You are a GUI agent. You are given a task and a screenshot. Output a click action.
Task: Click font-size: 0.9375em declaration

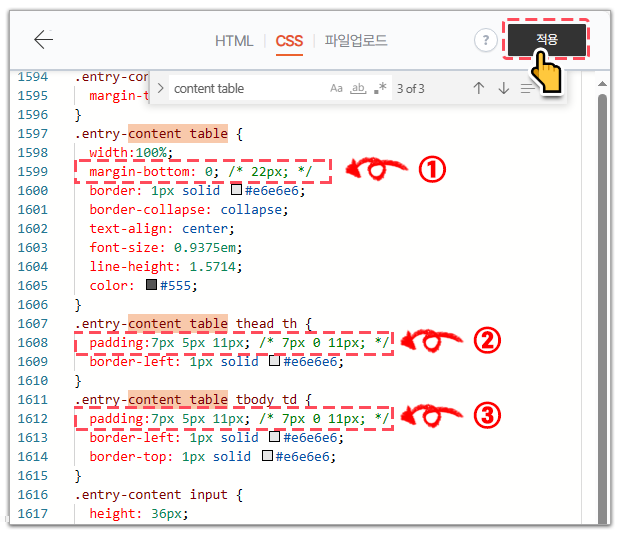tap(166, 248)
